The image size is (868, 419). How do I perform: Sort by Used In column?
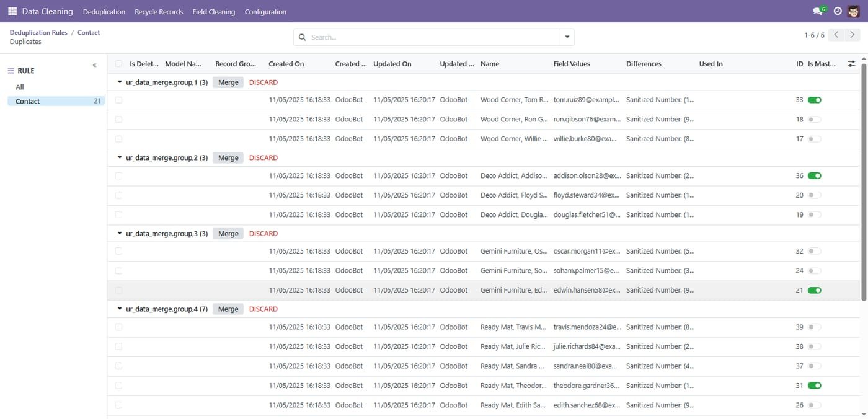click(x=711, y=64)
